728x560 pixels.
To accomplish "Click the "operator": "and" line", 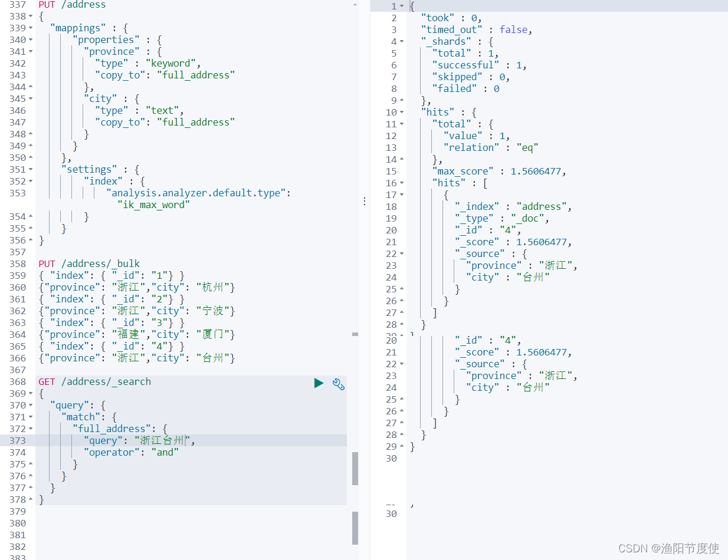I will (x=131, y=453).
